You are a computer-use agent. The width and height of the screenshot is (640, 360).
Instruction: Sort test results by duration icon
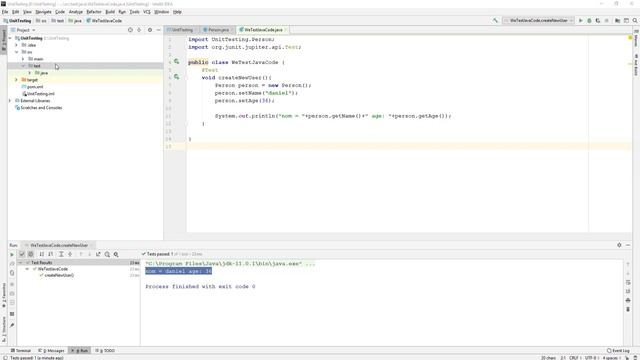click(51, 254)
